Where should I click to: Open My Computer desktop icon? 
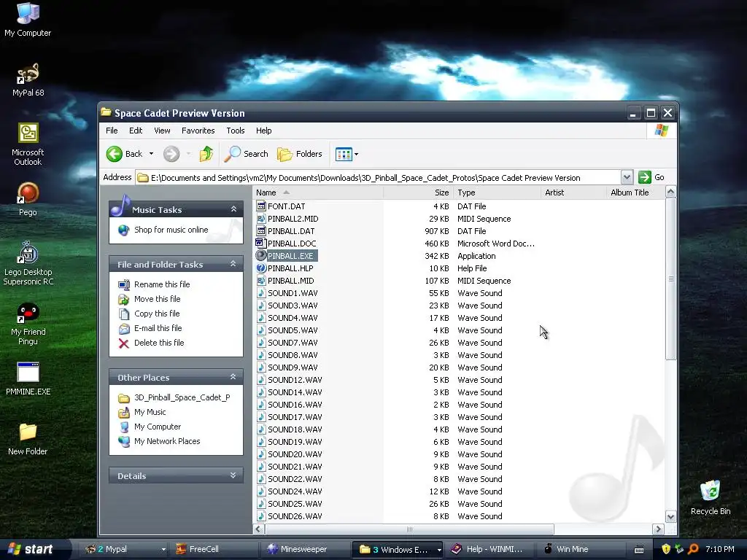28,19
